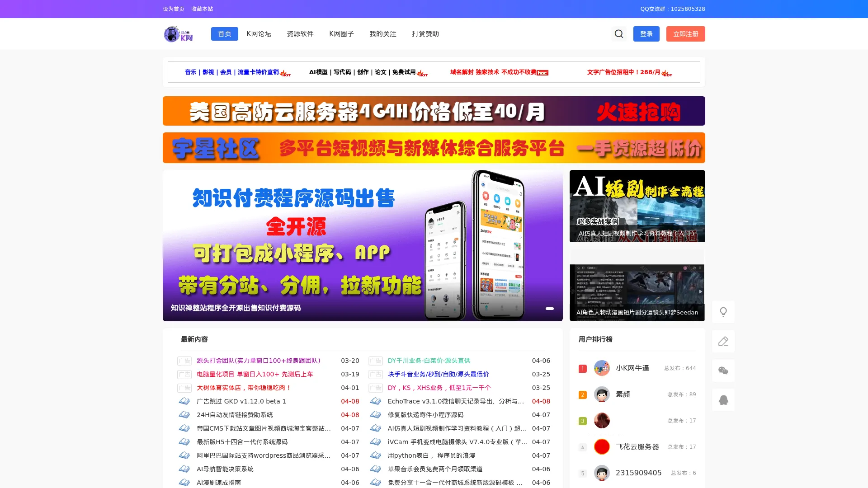Open the 资源软件 menu item
The image size is (868, 488).
299,33
